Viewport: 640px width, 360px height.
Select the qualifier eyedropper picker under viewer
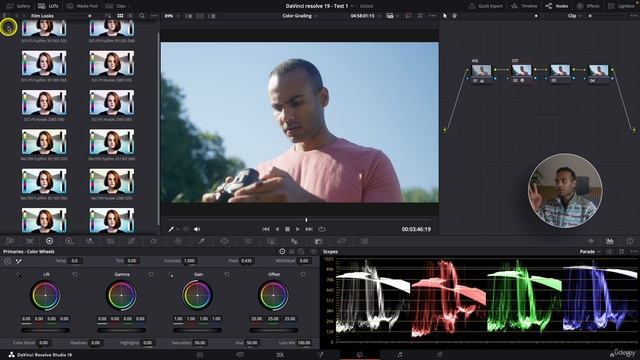coord(171,229)
